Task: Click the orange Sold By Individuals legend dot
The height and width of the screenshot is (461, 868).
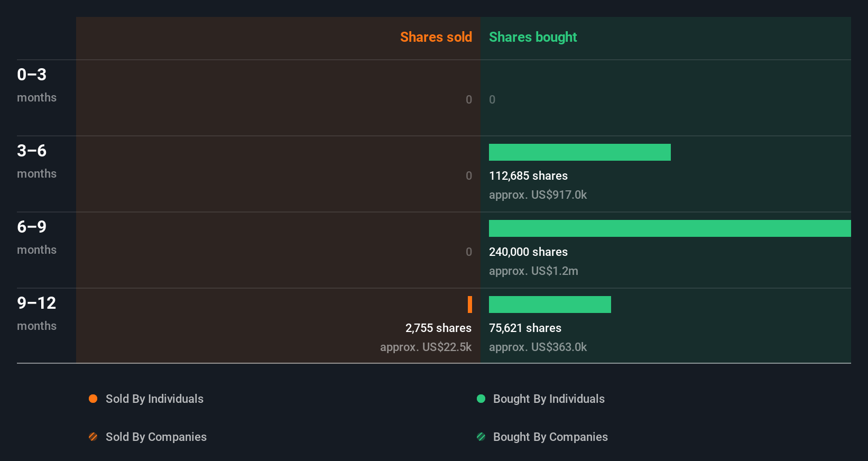Action: 93,399
